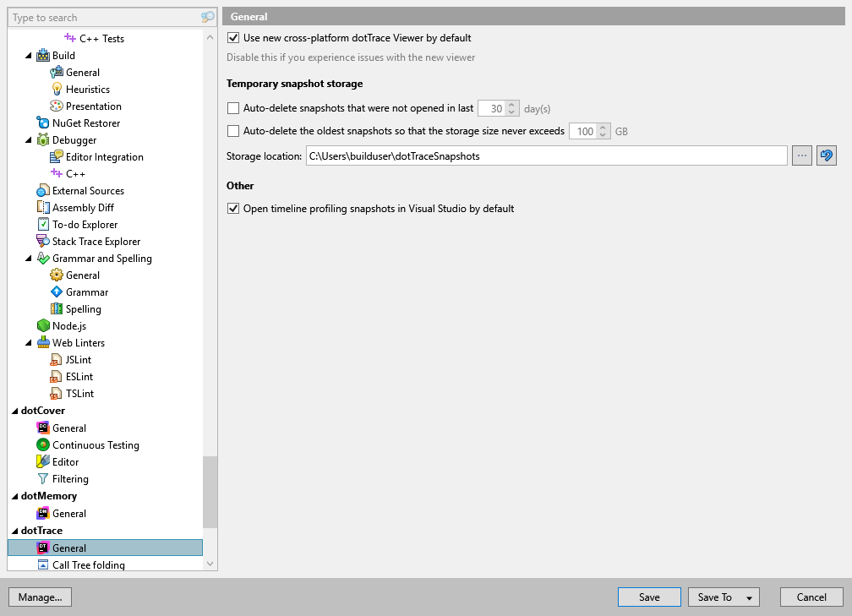Browse for storage location folder
This screenshot has width=852, height=616.
(x=801, y=155)
